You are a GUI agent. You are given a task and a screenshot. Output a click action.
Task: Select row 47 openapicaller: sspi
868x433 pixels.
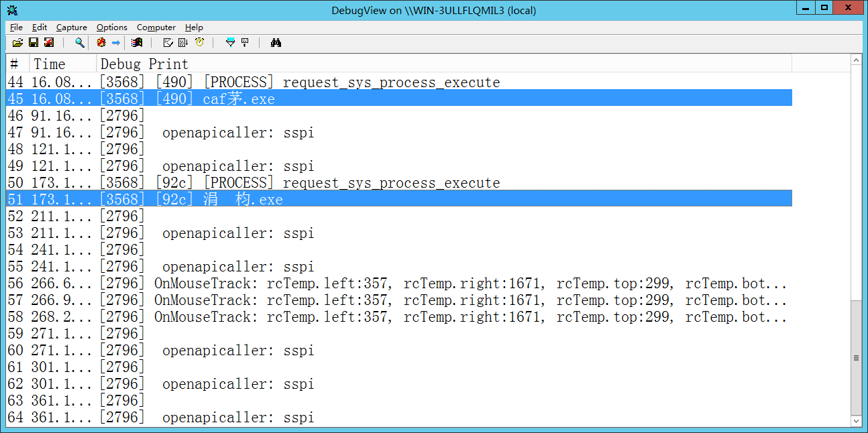tap(399, 132)
